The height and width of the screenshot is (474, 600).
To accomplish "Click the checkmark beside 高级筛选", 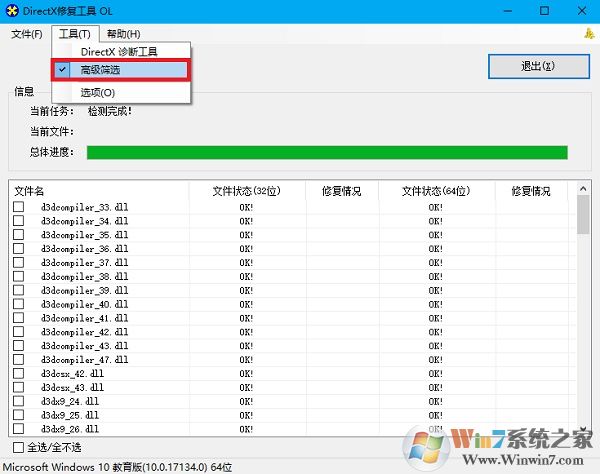I will tap(63, 70).
